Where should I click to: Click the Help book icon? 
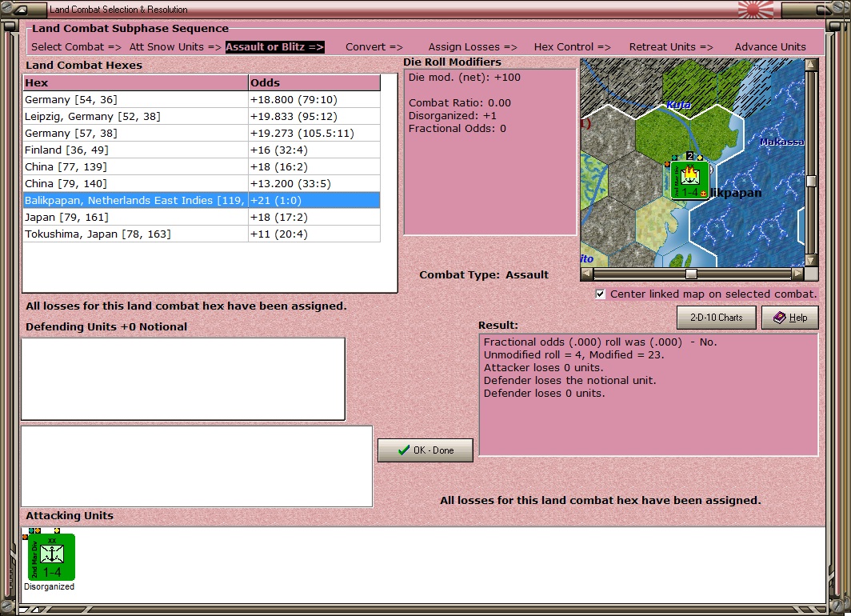(779, 318)
